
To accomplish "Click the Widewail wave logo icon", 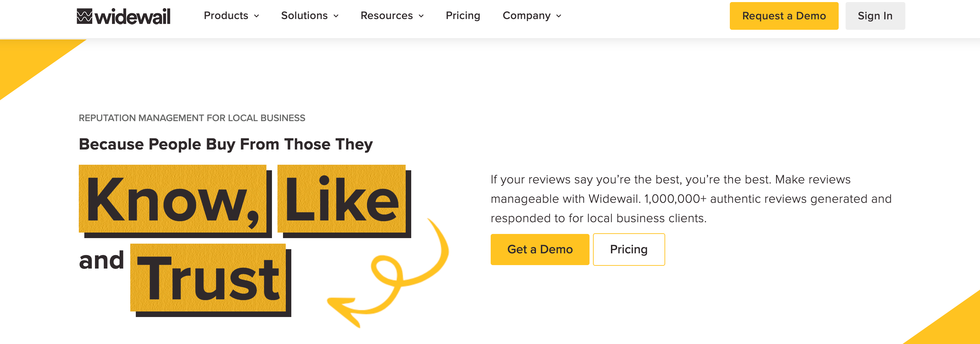I will [x=84, y=16].
